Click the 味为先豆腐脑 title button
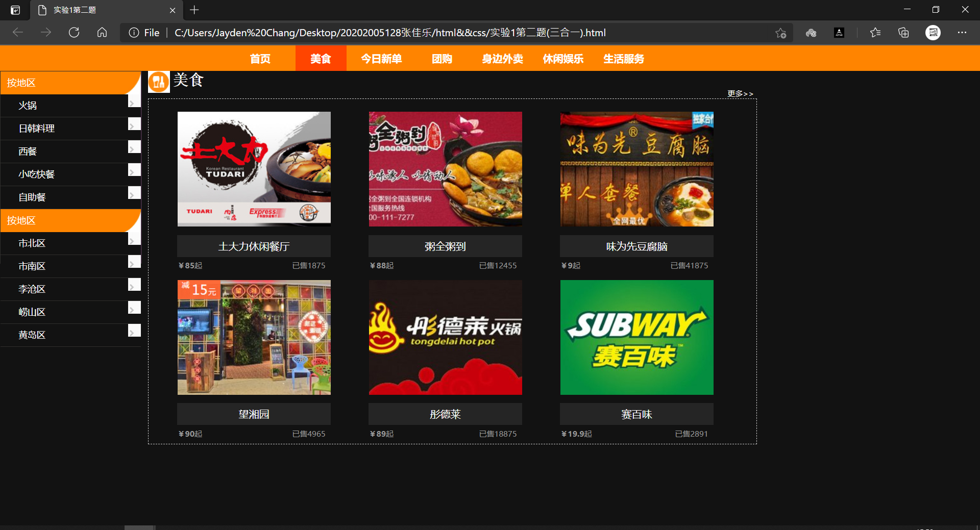The width and height of the screenshot is (980, 530). pos(637,246)
